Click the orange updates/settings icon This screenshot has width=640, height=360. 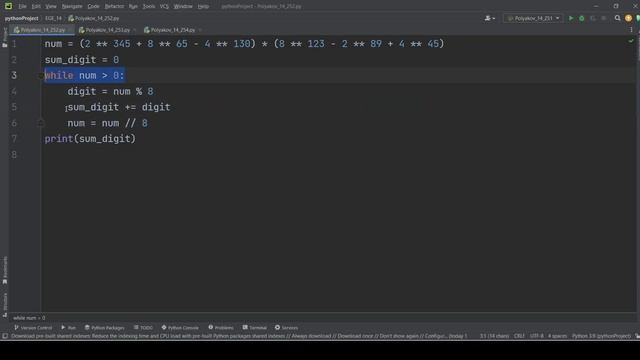(x=628, y=18)
